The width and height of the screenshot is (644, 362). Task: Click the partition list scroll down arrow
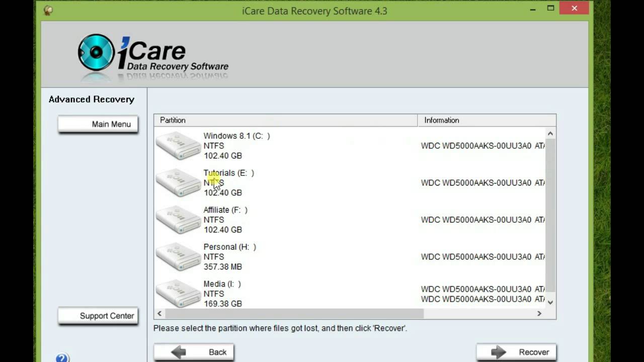550,302
